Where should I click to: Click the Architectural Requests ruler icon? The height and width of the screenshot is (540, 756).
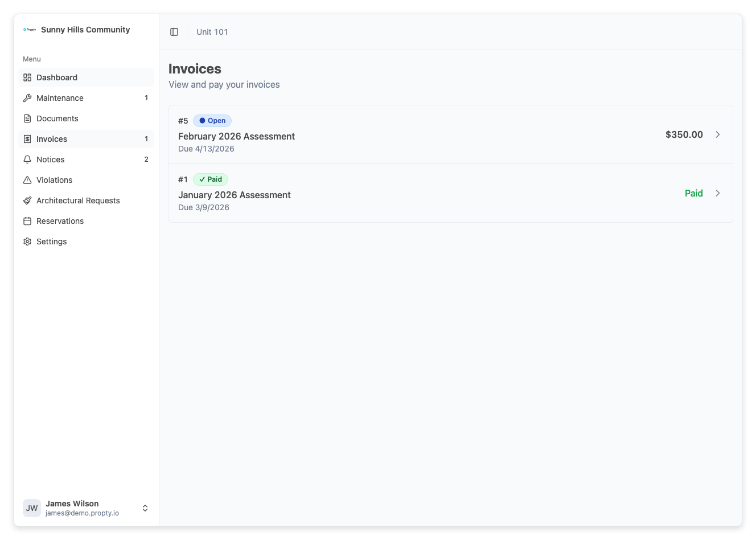point(27,201)
